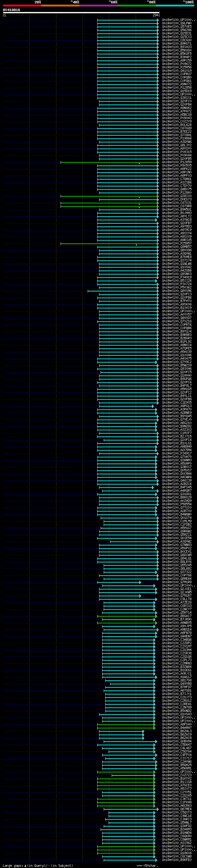Click the red 20% identity legend segment
Viewport: 197px width, 868px height.
tap(22, 6)
